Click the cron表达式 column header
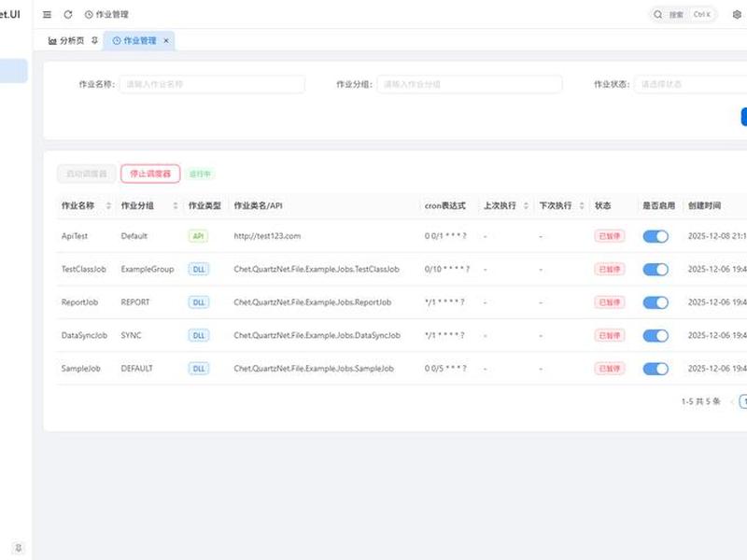The width and height of the screenshot is (747, 560). (445, 205)
